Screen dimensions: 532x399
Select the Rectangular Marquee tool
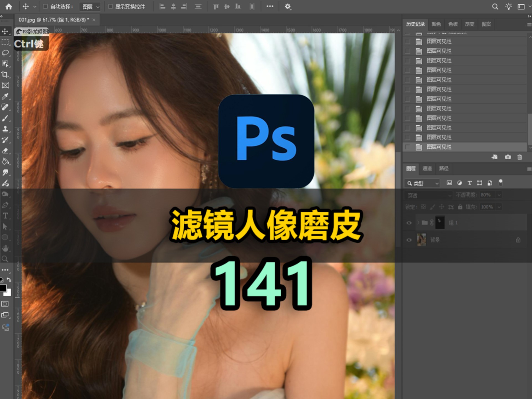click(x=5, y=42)
